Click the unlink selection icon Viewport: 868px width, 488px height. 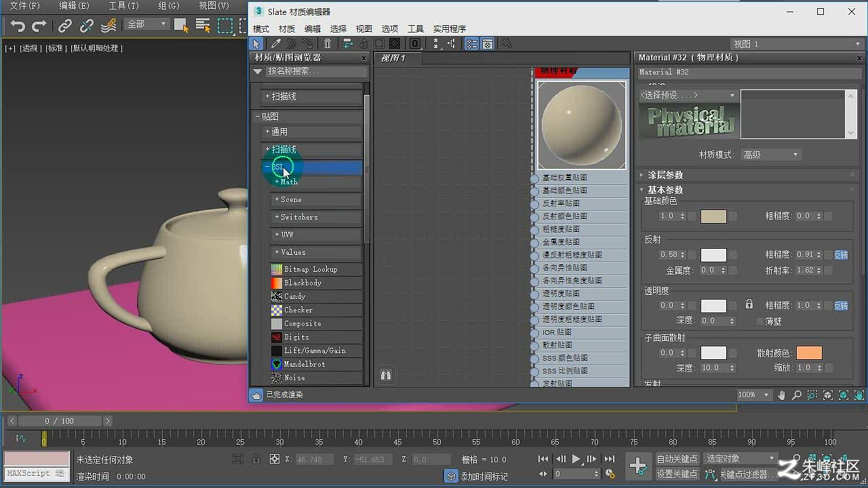(x=87, y=26)
